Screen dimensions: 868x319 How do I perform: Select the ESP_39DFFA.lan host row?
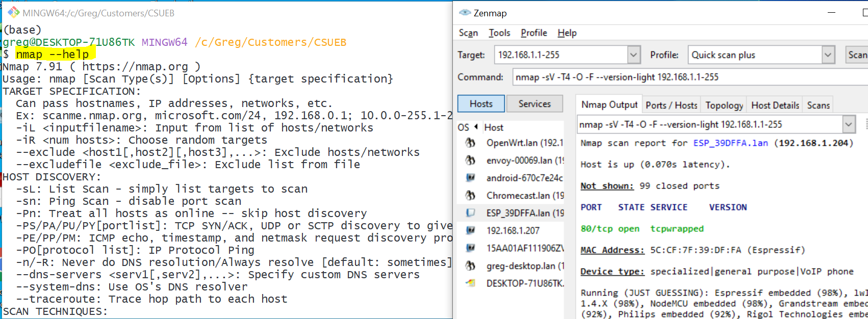511,213
